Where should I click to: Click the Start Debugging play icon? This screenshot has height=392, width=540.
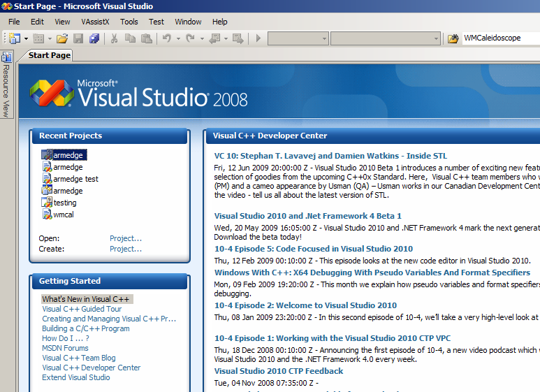point(258,38)
